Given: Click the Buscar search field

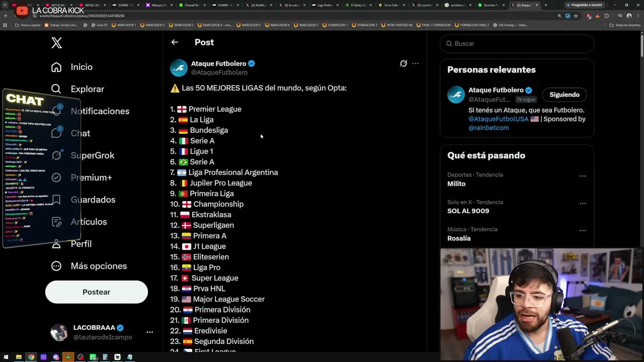Looking at the screenshot, I should (x=517, y=44).
